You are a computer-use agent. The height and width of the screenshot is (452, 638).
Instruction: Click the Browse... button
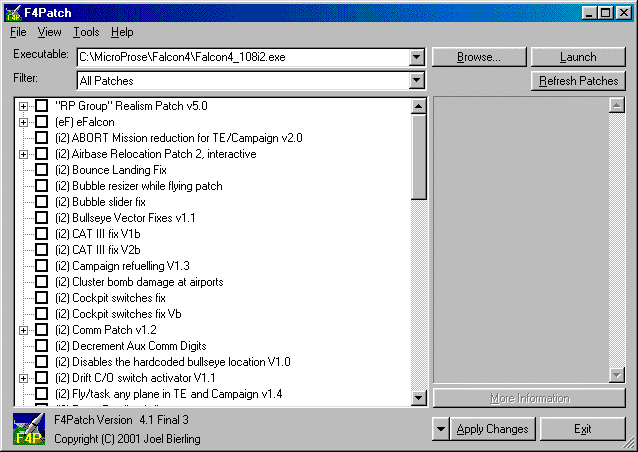478,57
